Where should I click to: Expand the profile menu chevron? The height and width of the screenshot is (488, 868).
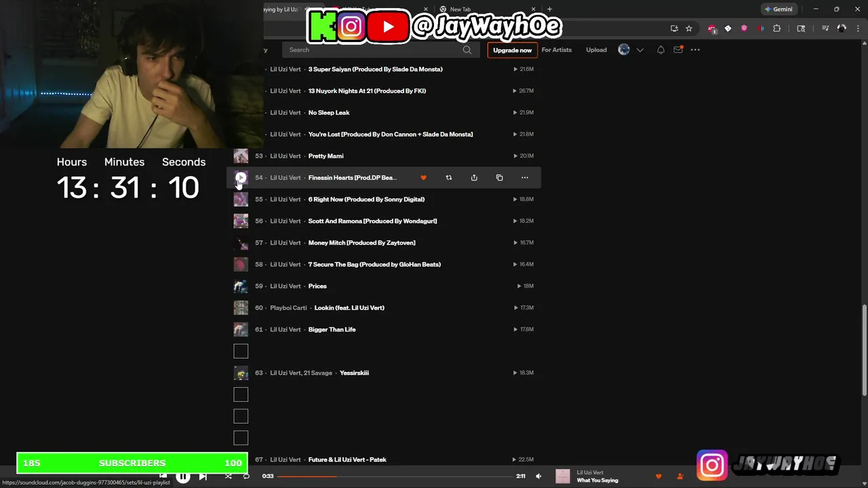639,50
